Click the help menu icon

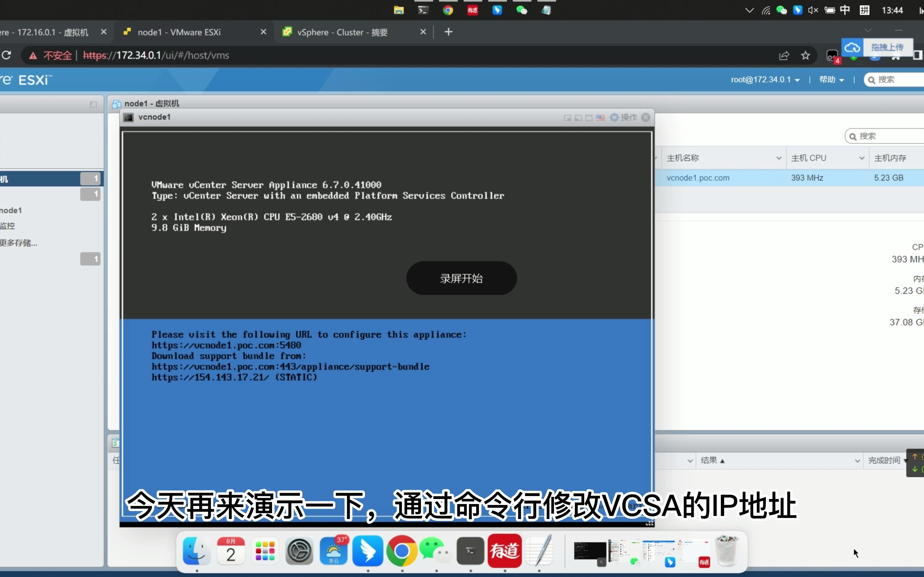click(830, 79)
